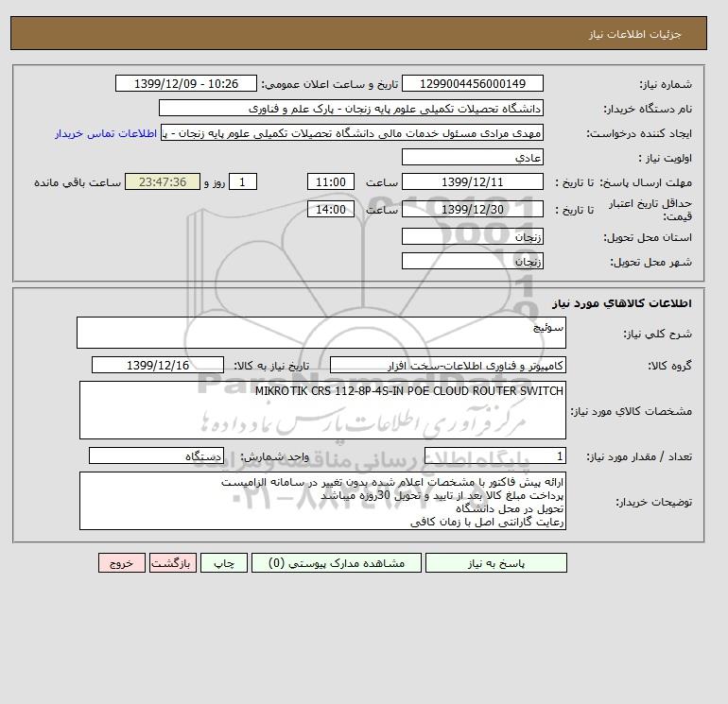Screen dimensions: 728x704
Task: Click the تعداد / مقدار مورد نیاز label
Action: pos(639,456)
